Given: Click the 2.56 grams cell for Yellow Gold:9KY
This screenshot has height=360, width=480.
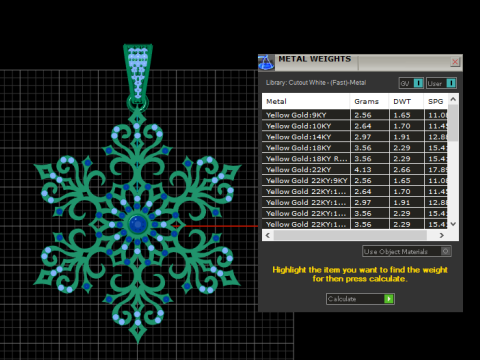Looking at the screenshot, I should coord(369,115).
